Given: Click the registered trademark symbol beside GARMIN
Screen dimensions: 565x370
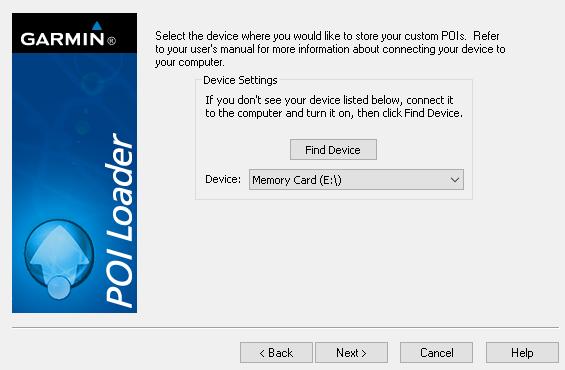Looking at the screenshot, I should point(112,41).
